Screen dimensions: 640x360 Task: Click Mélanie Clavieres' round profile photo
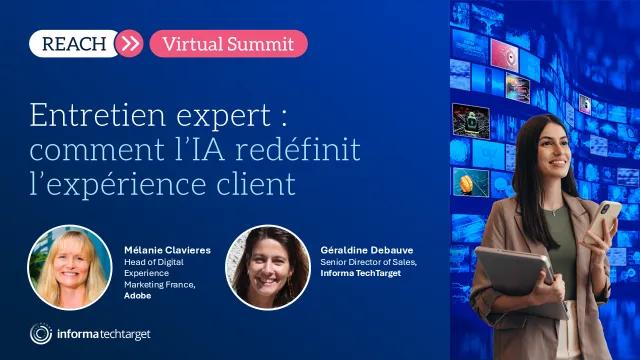(70, 267)
